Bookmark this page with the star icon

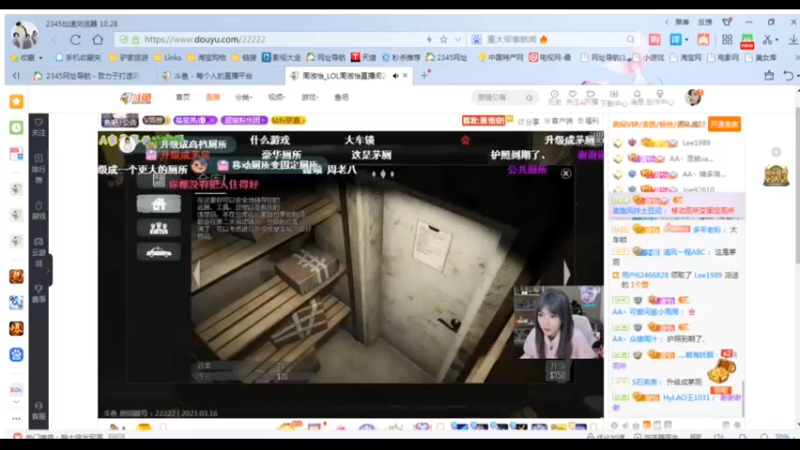(x=443, y=39)
